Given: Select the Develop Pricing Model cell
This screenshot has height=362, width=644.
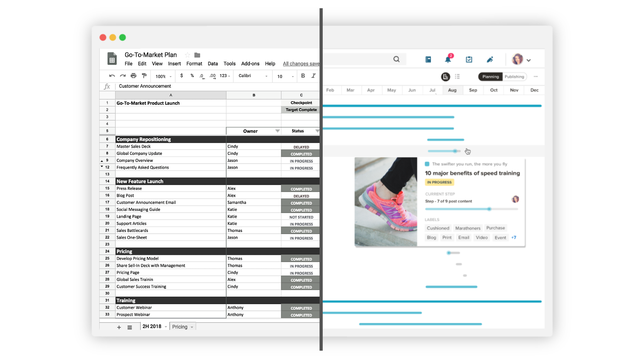Looking at the screenshot, I should point(171,258).
